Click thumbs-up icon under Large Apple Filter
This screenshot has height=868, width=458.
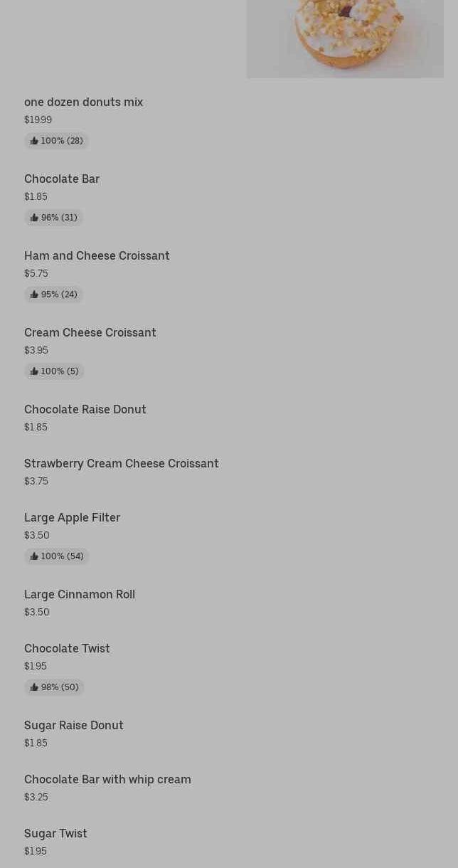tap(34, 556)
